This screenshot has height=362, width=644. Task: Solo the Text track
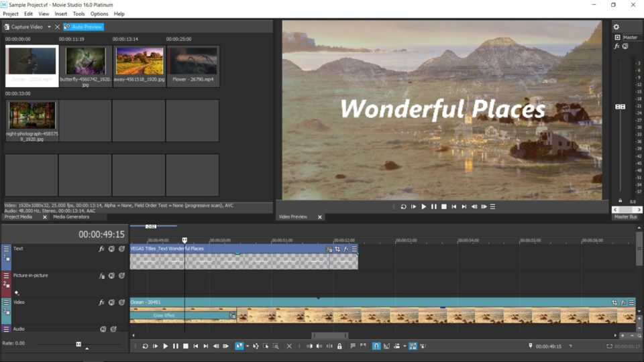point(121,249)
